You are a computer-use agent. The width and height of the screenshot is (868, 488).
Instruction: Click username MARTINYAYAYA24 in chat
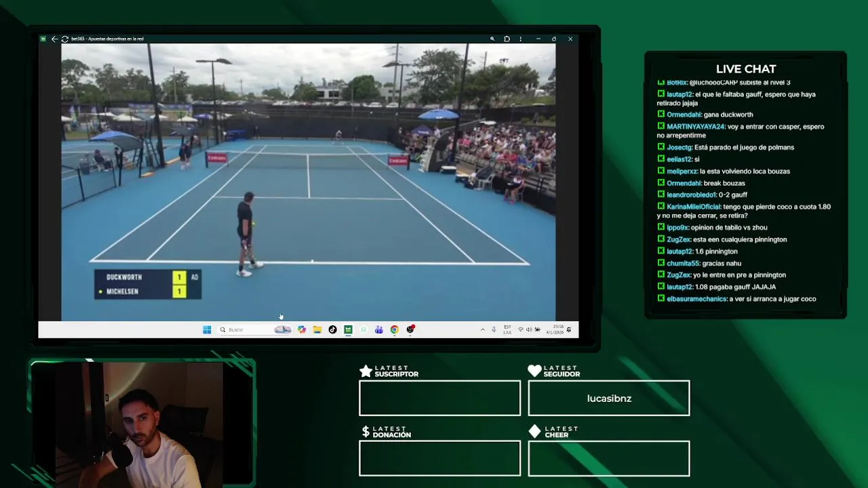696,127
